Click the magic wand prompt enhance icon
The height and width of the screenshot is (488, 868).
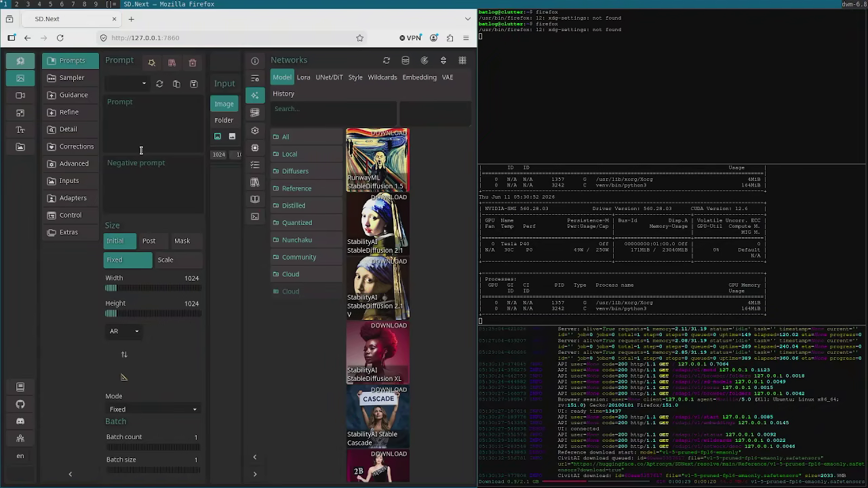tap(152, 63)
